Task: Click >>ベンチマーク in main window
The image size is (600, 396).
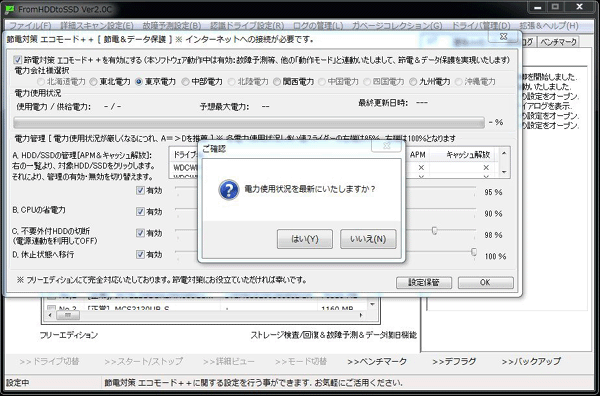Action: click(x=377, y=362)
